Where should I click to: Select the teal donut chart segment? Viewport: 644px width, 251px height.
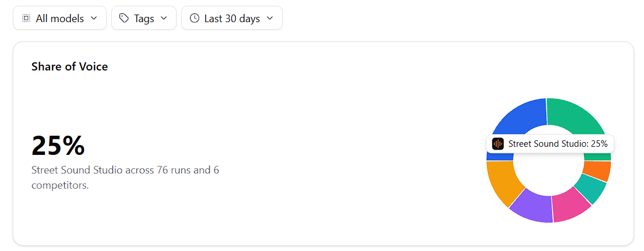coord(591,188)
